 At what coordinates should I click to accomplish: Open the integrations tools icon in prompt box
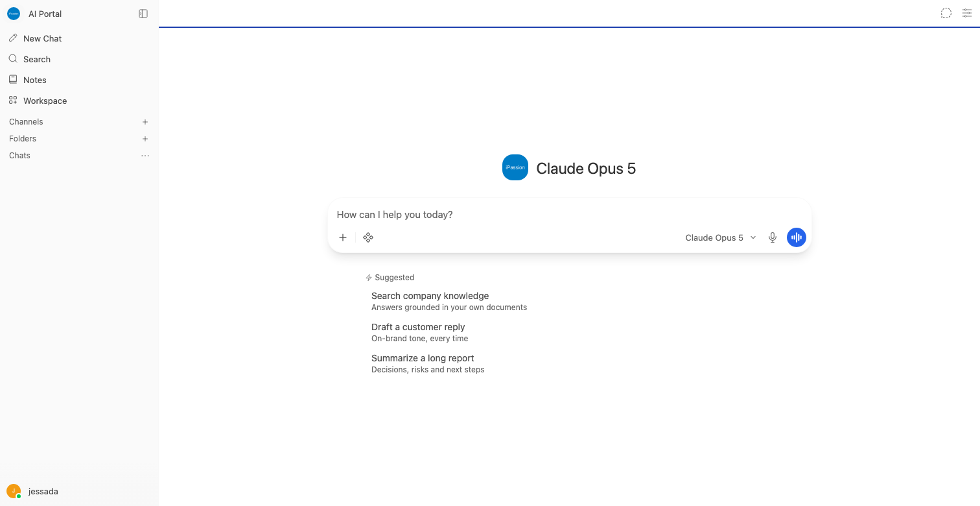point(368,237)
